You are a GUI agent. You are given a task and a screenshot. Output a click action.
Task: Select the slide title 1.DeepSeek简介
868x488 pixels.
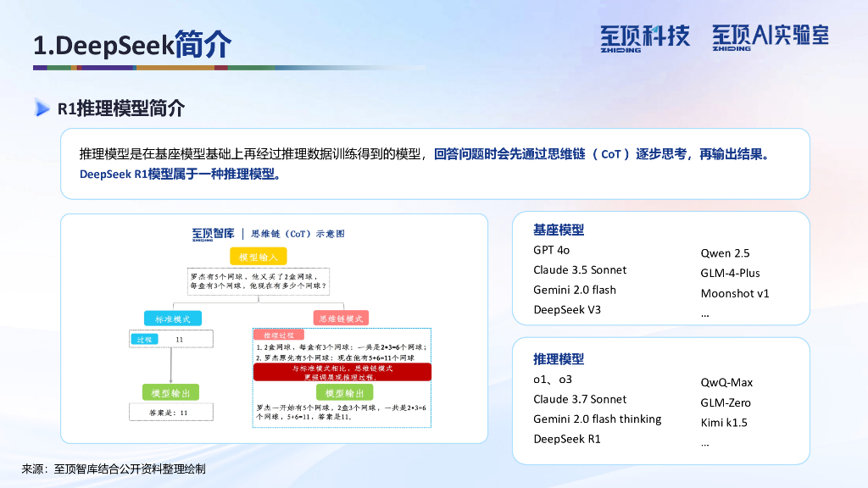click(131, 45)
